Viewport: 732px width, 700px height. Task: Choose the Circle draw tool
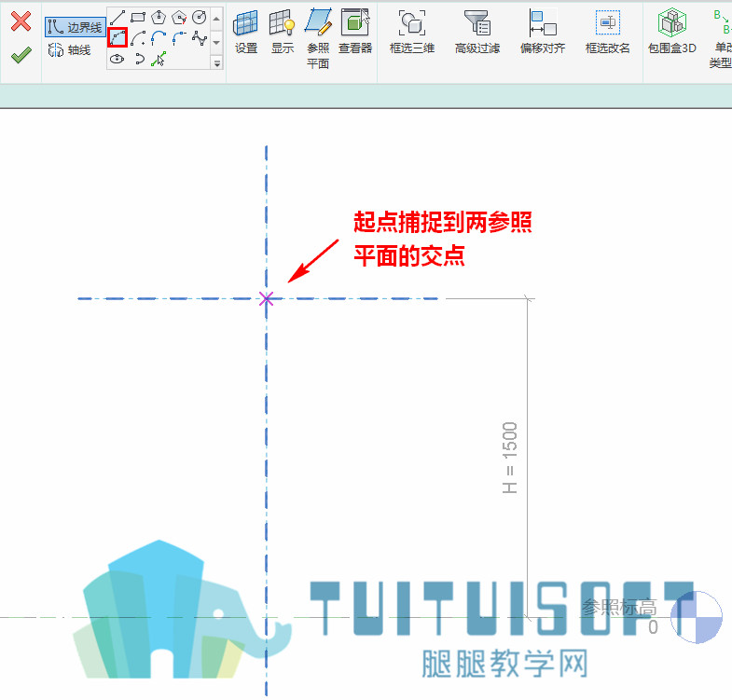click(x=200, y=18)
